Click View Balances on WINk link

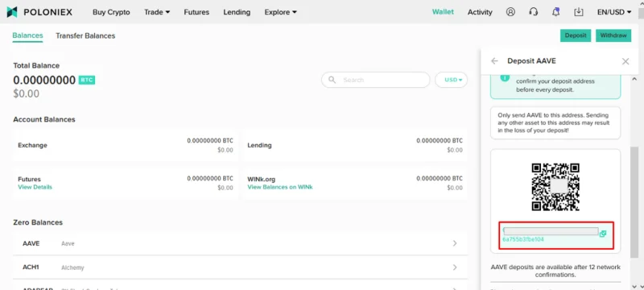279,187
